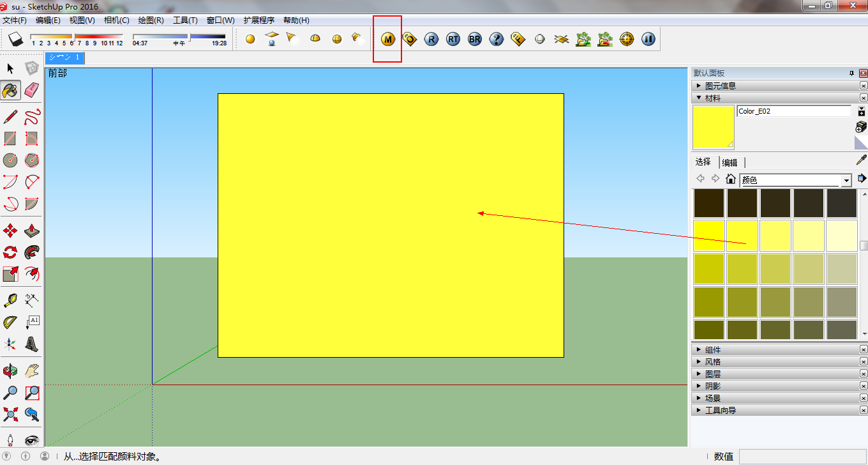Activate the Tape Measure tool
This screenshot has height=465, width=868.
(10, 300)
